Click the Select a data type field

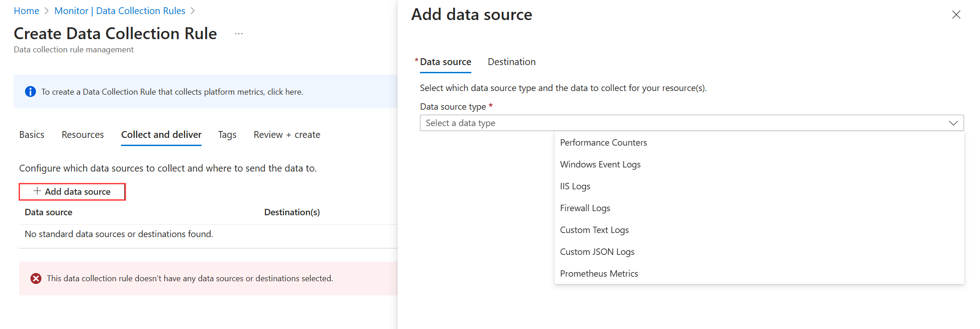tap(682, 123)
